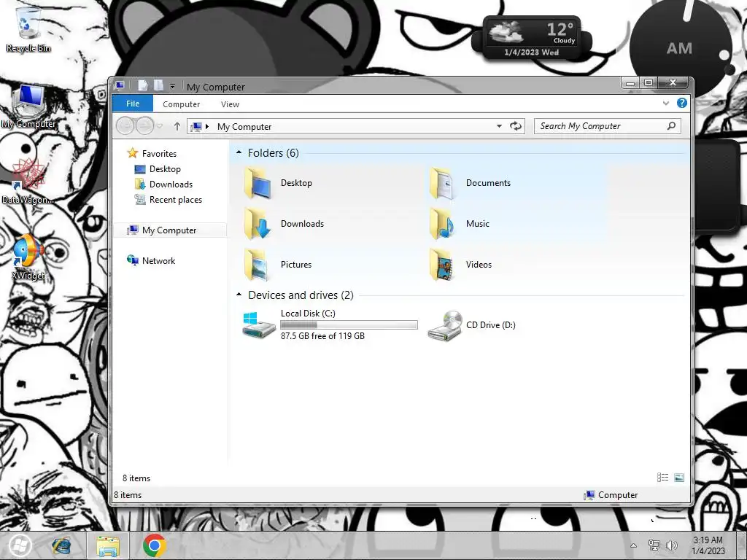Screen dimensions: 747x560
Task: Click the Local Disk (C:) usage bar
Action: click(349, 324)
